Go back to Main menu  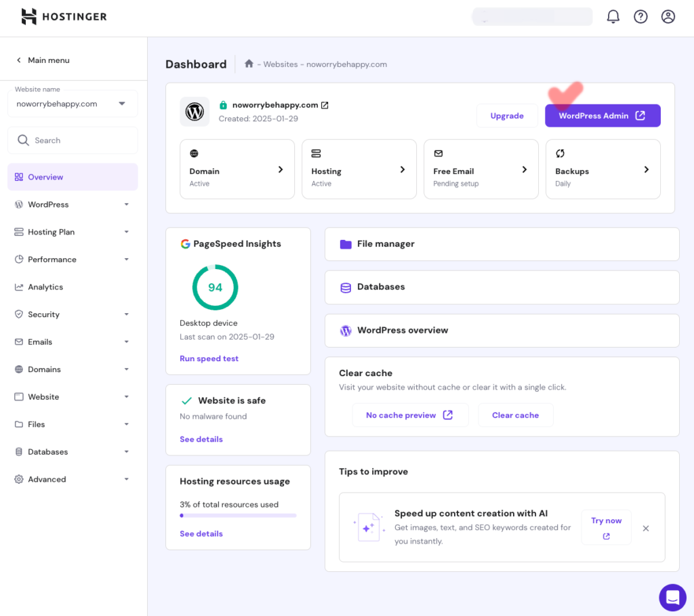pyautogui.click(x=43, y=60)
